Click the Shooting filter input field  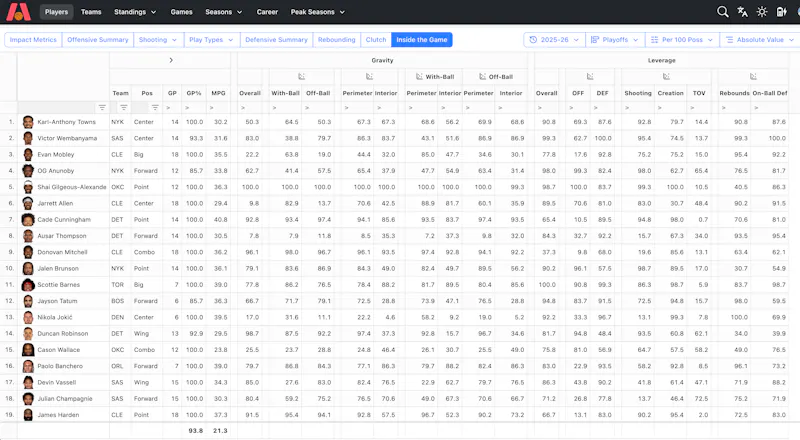tap(638, 108)
